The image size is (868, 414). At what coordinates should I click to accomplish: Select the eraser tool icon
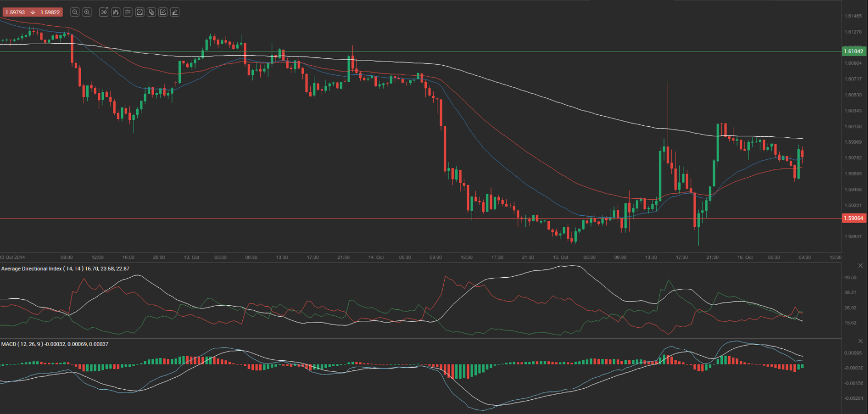[x=175, y=12]
